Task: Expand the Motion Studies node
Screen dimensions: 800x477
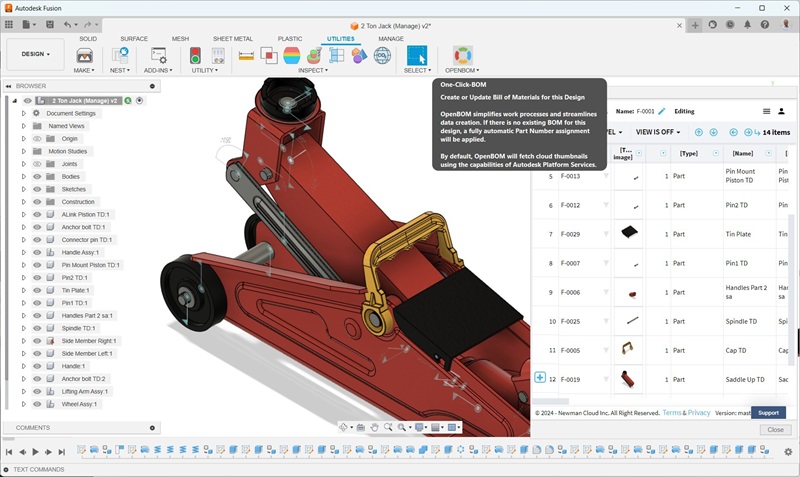Action: coord(23,151)
